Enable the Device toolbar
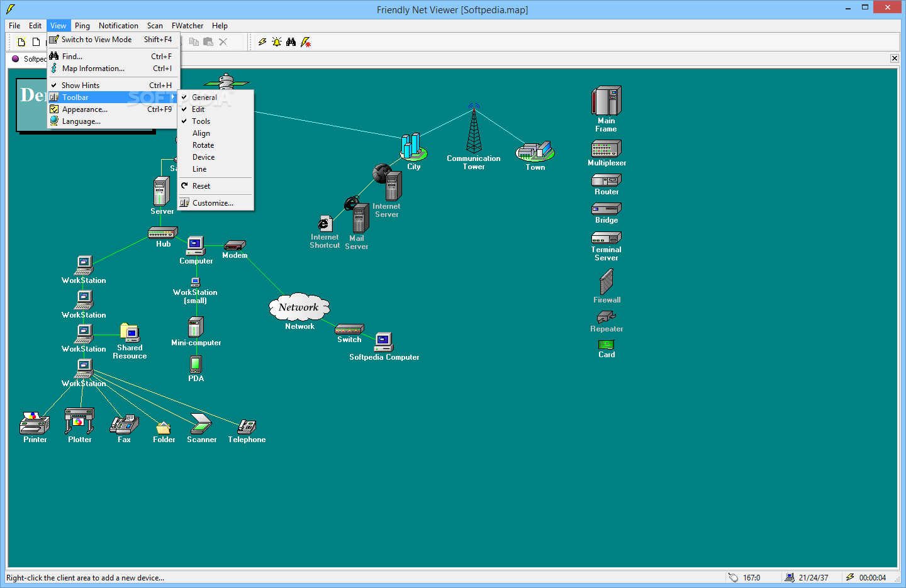Image resolution: width=906 pixels, height=588 pixels. tap(216, 157)
